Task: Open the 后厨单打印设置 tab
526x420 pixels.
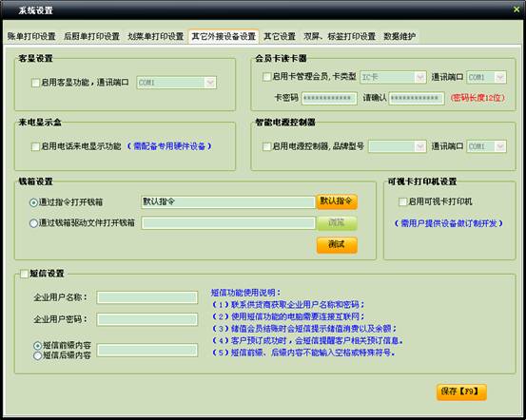Action: pyautogui.click(x=91, y=36)
